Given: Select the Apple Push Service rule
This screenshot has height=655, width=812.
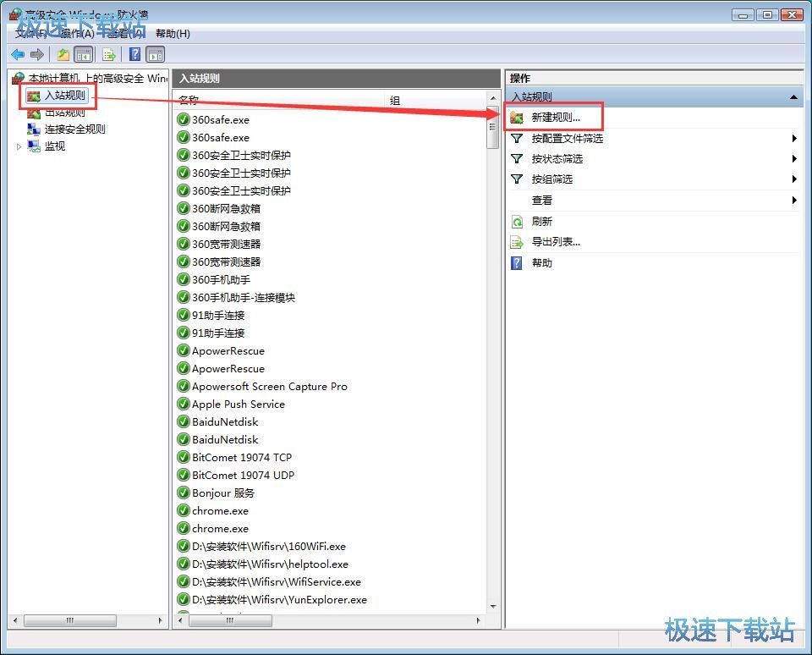Looking at the screenshot, I should [239, 404].
